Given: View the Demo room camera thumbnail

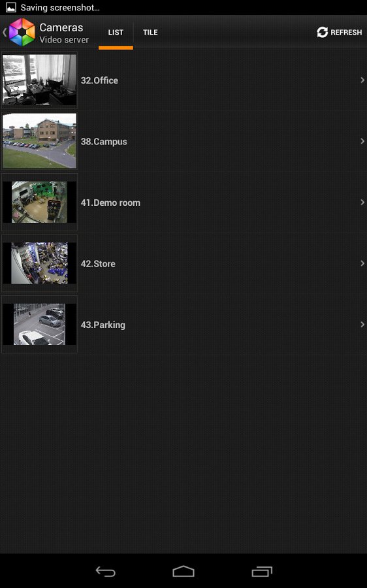Looking at the screenshot, I should pos(39,202).
